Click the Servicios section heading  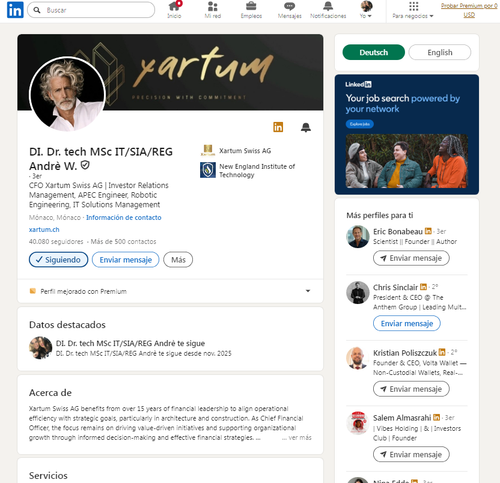pos(48,475)
